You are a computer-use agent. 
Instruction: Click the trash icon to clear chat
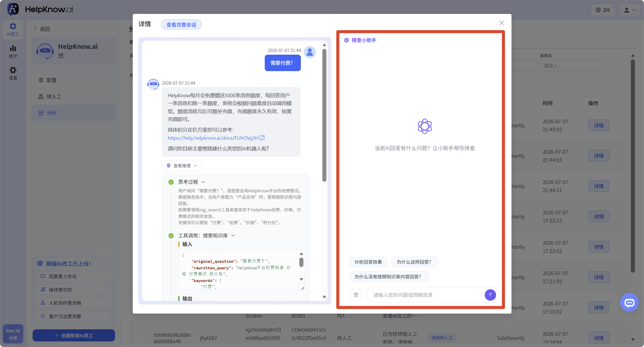356,295
